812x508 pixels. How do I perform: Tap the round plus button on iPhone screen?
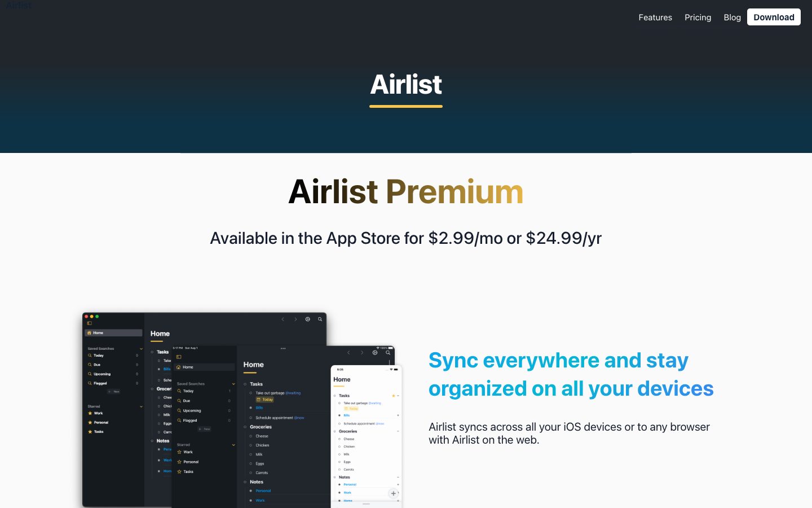(393, 493)
